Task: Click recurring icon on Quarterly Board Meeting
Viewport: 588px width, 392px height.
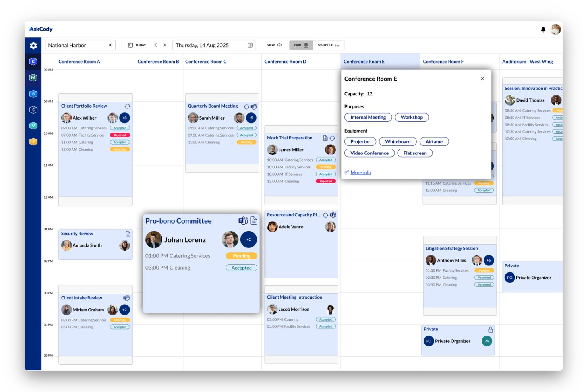Action: click(246, 106)
